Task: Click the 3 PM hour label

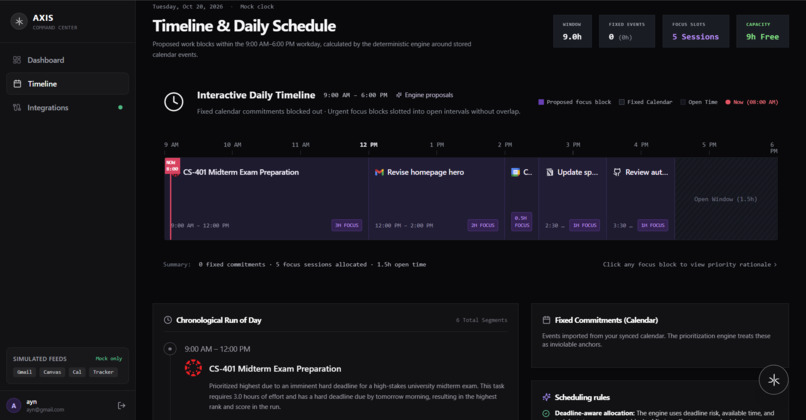Action: [x=573, y=145]
